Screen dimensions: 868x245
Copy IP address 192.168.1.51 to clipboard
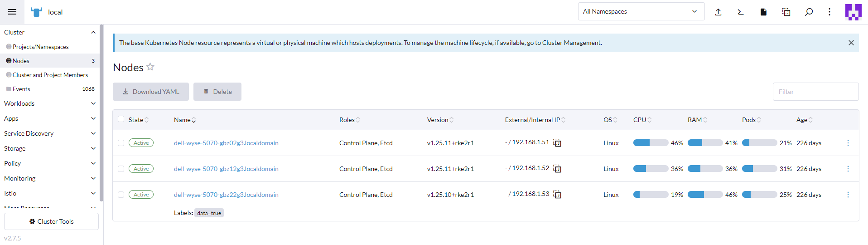point(558,143)
